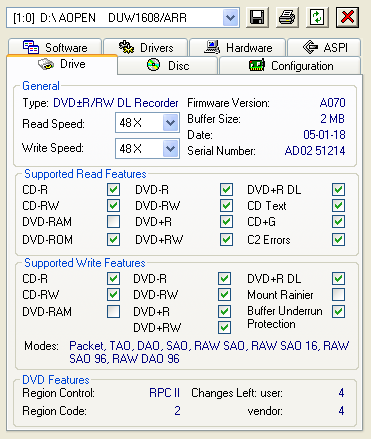
Task: Click the ASPI tab arrow icon
Action: coord(310,47)
